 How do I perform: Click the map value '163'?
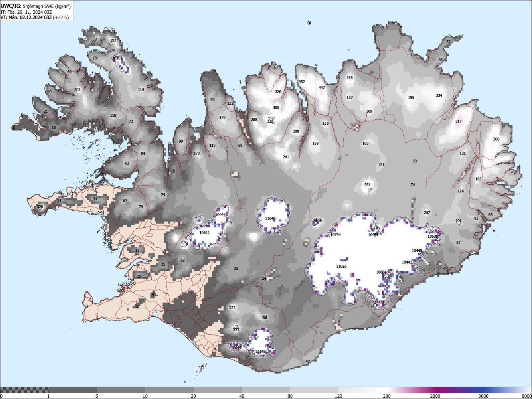tap(478, 179)
